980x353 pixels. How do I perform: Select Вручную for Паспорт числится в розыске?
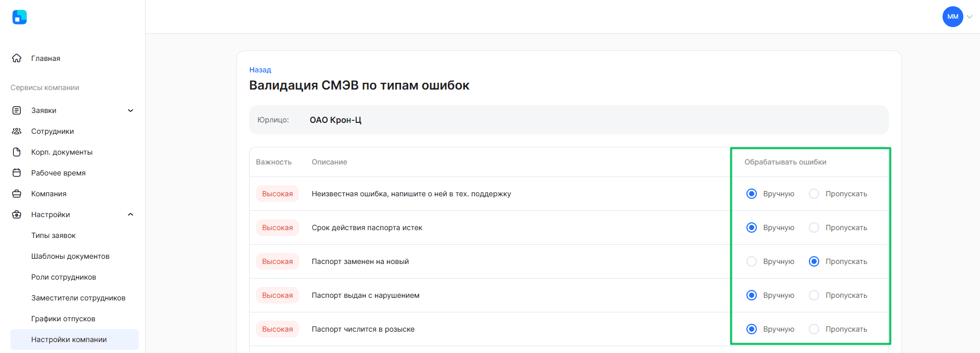click(752, 329)
